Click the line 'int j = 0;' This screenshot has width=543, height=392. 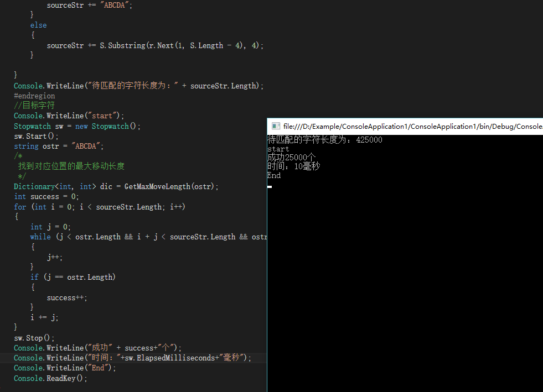coord(50,227)
